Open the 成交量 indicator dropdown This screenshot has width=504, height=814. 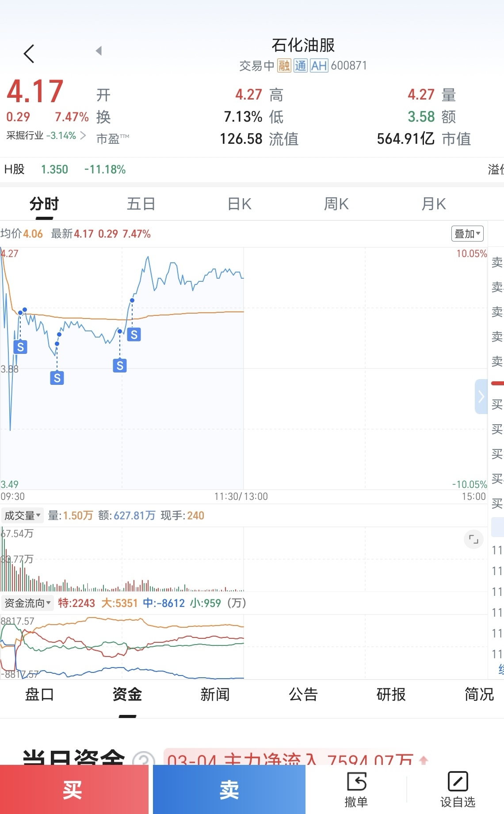[x=23, y=515]
